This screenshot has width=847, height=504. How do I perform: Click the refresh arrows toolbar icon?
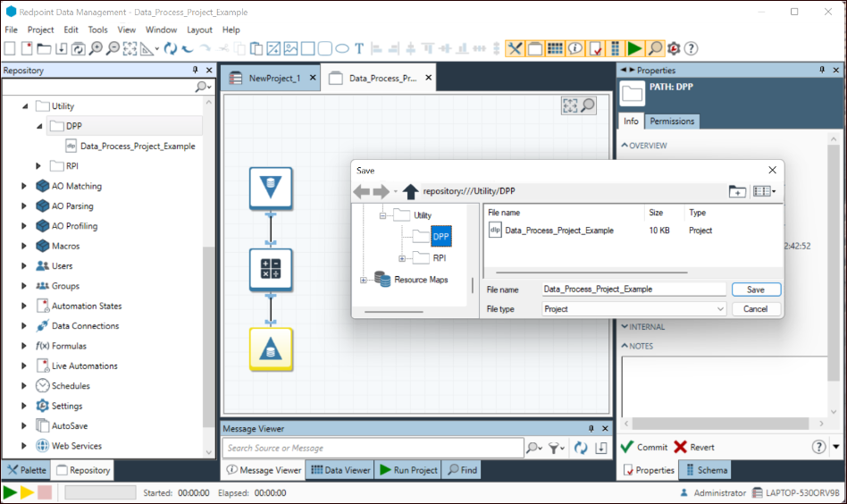coord(169,48)
